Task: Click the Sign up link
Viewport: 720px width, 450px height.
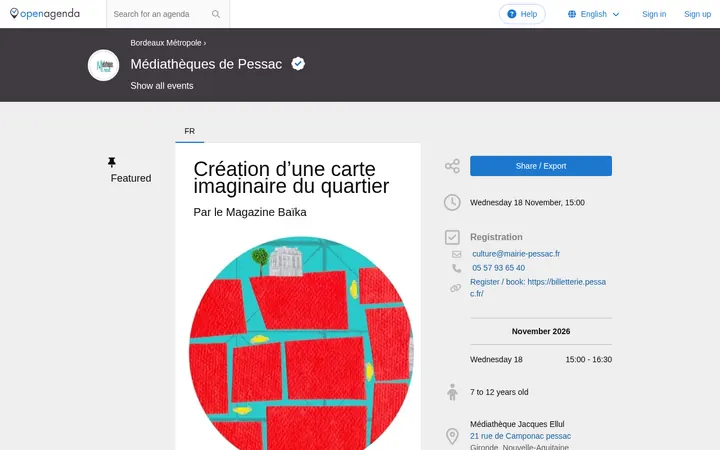Action: pyautogui.click(x=697, y=14)
